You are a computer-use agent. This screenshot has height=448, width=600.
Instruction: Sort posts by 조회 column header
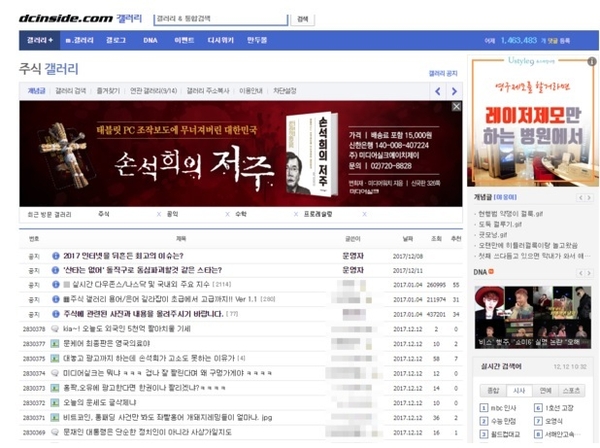tap(436, 238)
